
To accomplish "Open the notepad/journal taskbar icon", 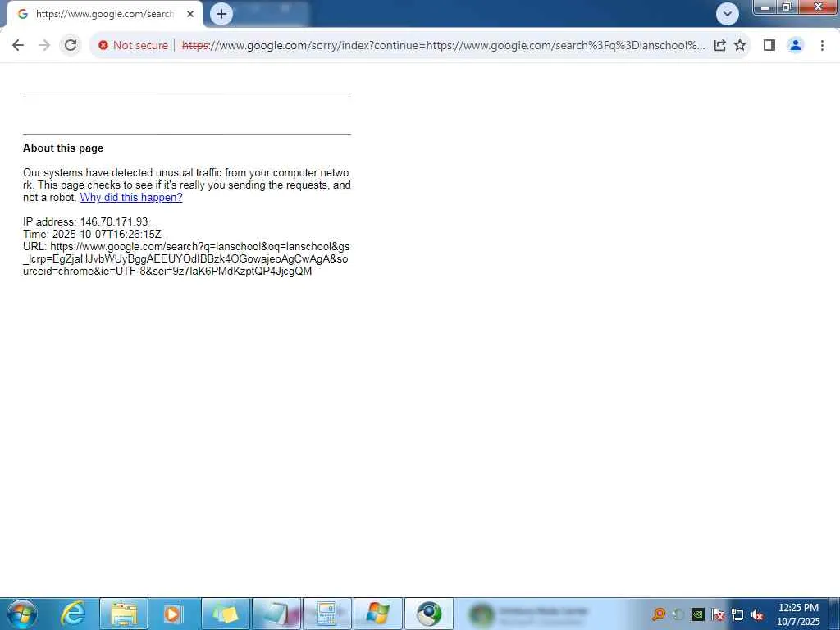I will point(276,614).
